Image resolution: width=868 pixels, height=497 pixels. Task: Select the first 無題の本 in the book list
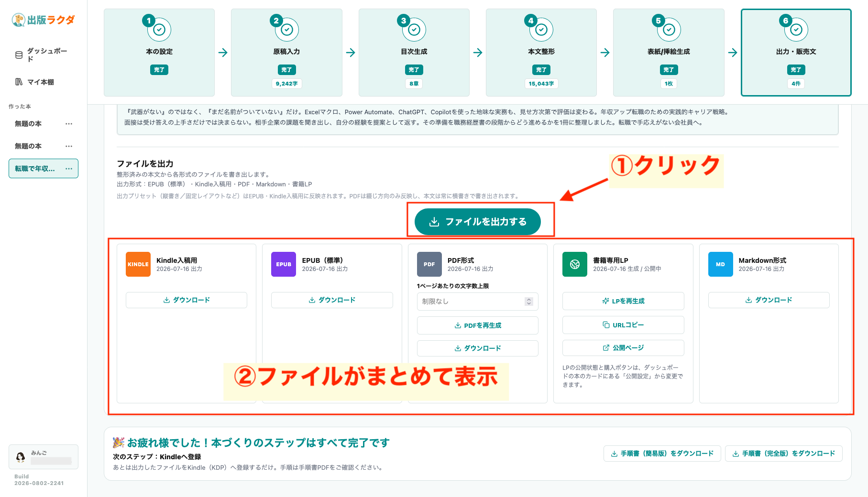(28, 124)
